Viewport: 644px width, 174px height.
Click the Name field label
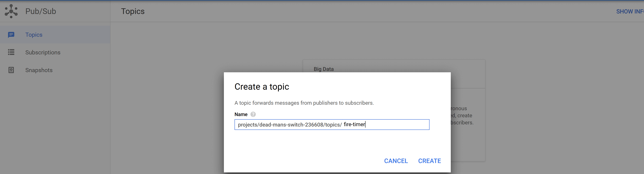click(241, 114)
